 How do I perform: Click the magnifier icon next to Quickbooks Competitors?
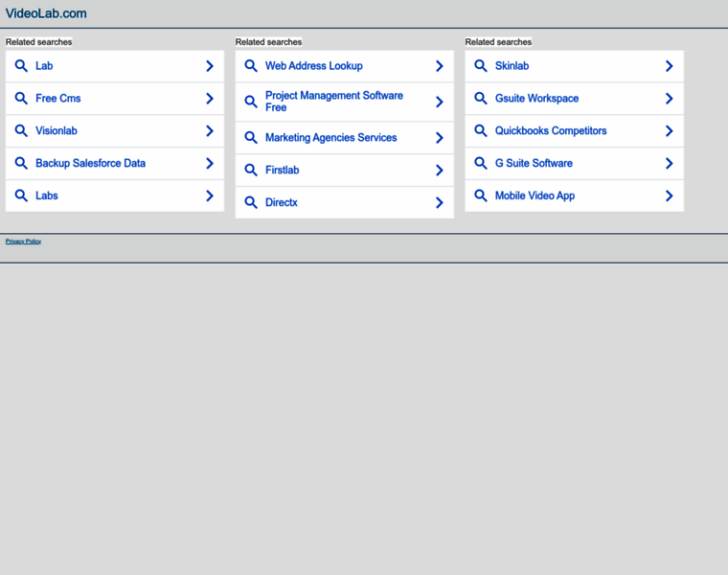click(x=481, y=131)
